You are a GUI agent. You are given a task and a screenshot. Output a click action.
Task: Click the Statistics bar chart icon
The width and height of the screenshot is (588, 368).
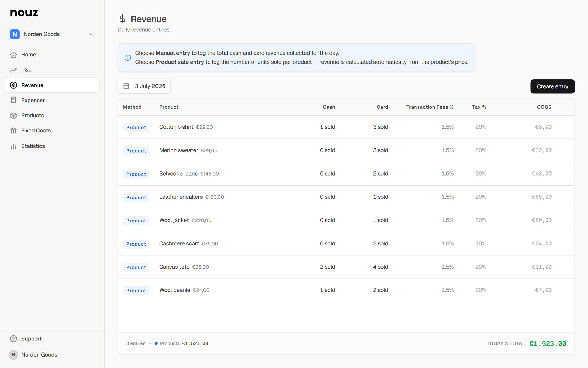13,146
